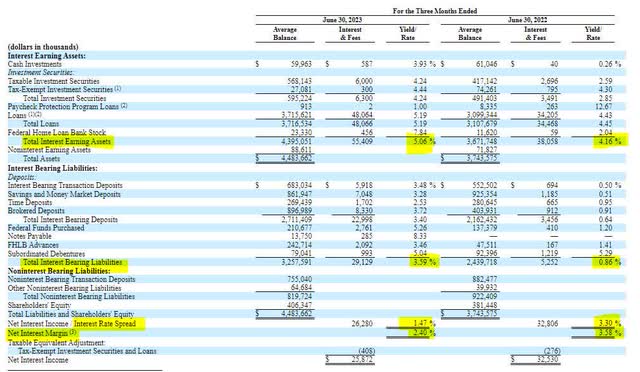Select the "Savings and Money Market Deposits" label
640x372 pixels.
(x=64, y=194)
